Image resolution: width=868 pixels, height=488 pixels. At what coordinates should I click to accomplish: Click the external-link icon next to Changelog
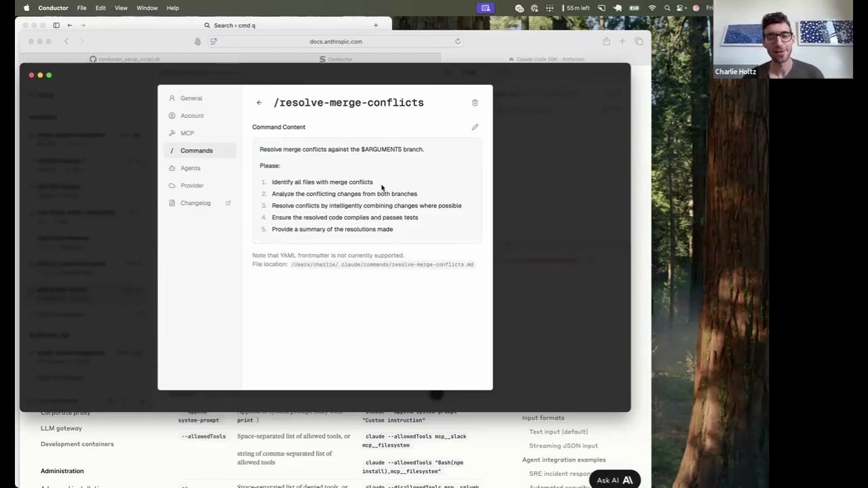click(228, 203)
